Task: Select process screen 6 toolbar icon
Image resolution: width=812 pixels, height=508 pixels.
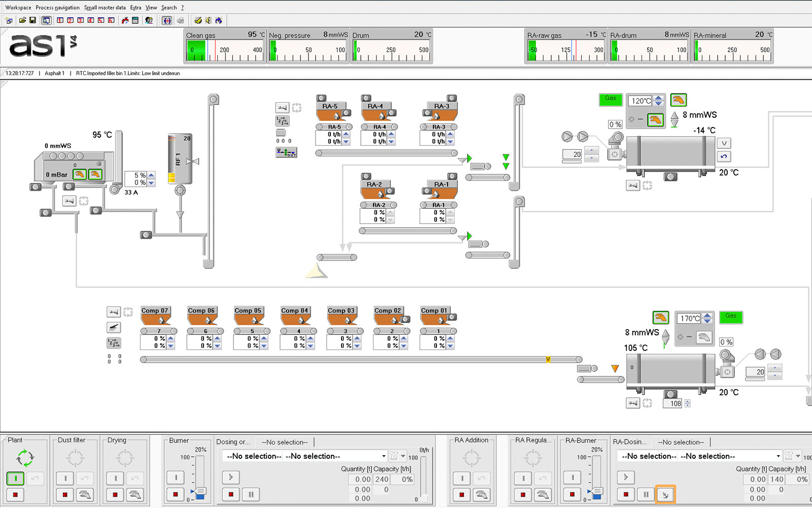Action: (x=111, y=20)
